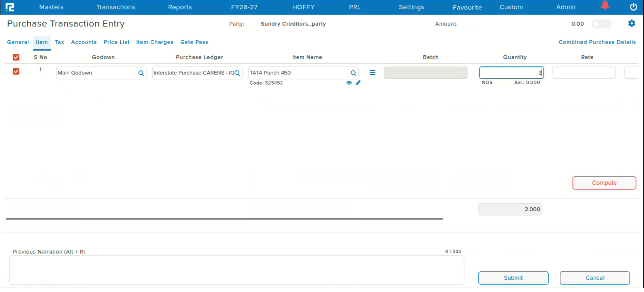This screenshot has width=644, height=292.
Task: Click the '0 / 500' character counter
Action: pos(453,252)
